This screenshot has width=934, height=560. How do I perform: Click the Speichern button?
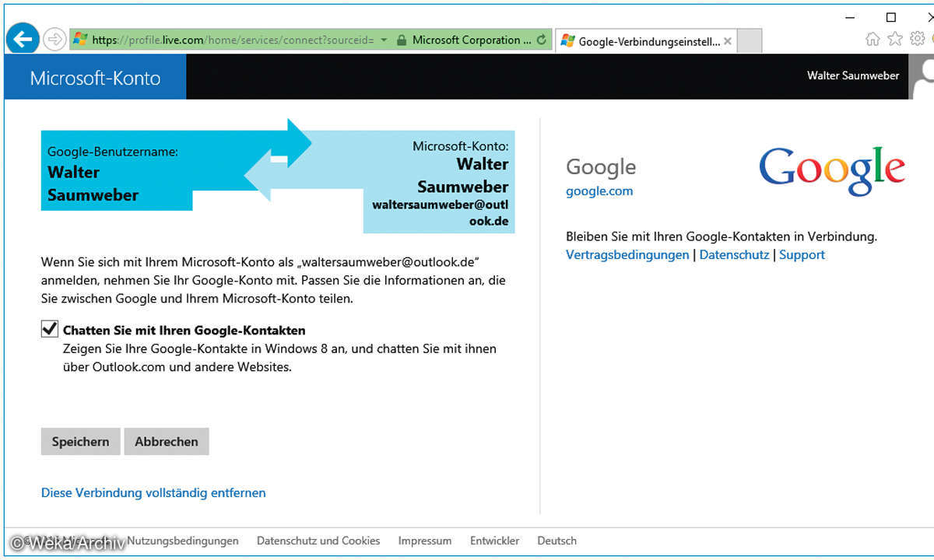point(81,441)
